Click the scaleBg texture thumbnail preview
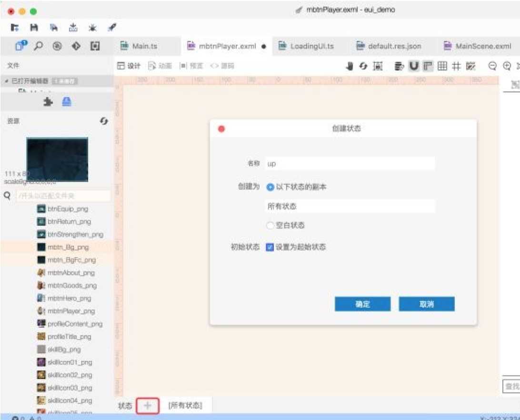The height and width of the screenshot is (420, 520). (57, 159)
